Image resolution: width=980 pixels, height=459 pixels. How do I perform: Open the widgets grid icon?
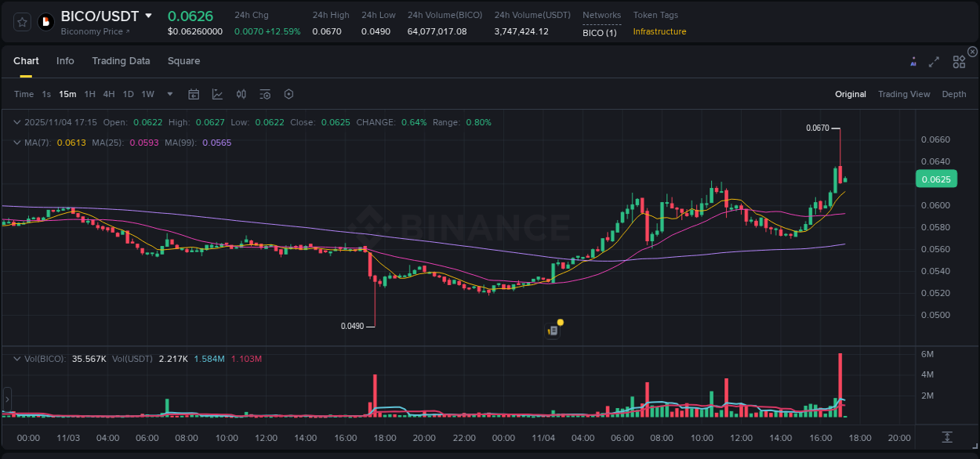[x=959, y=61]
